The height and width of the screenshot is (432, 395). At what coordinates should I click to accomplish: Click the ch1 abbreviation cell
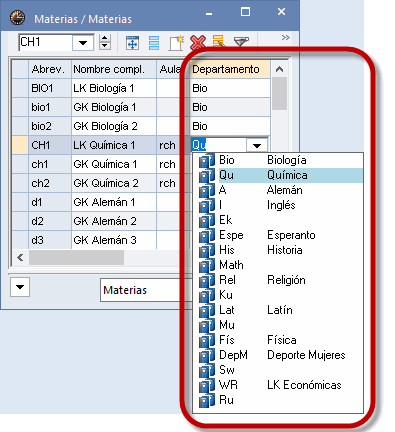point(50,164)
